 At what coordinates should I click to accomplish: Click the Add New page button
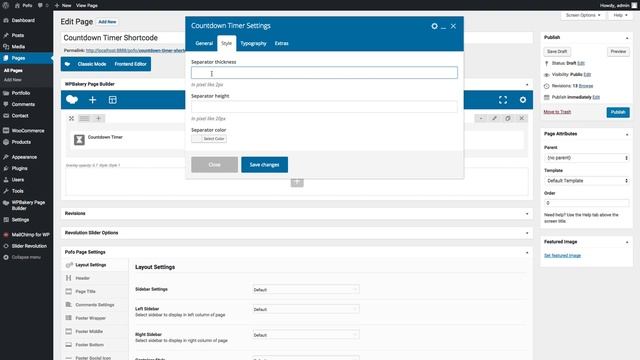(107, 22)
